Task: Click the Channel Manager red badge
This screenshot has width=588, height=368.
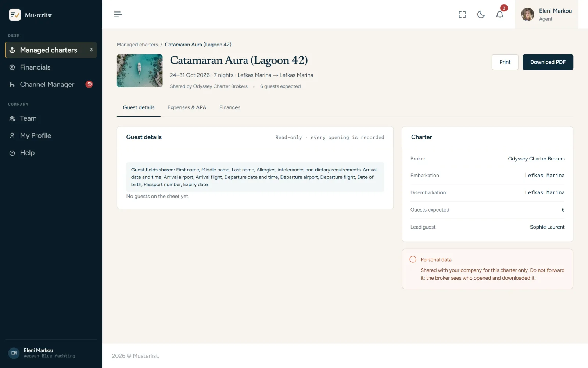Action: [x=89, y=84]
